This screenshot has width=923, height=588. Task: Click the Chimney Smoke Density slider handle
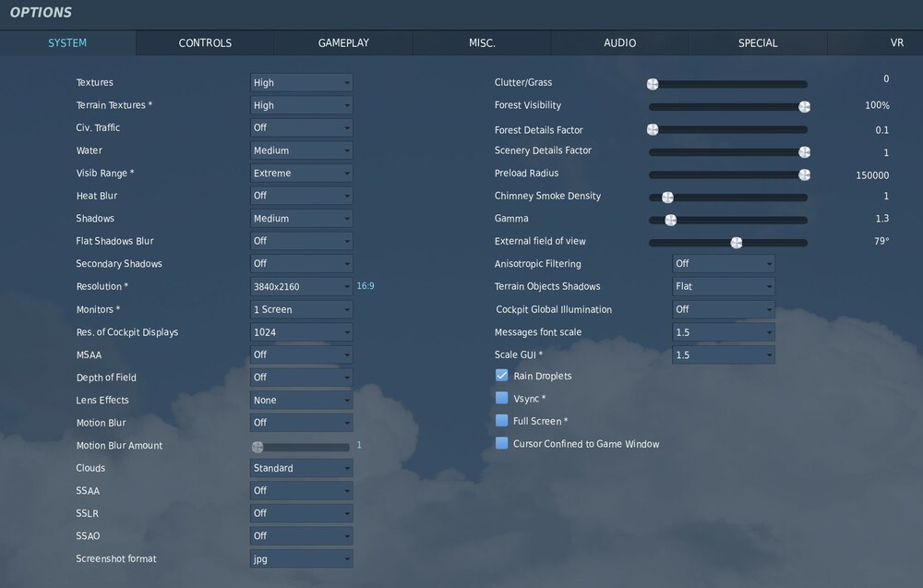[667, 198]
